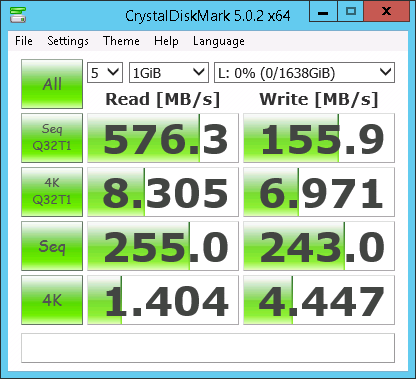Run the plain Seq benchmark
This screenshot has width=416, height=379.
coord(52,246)
